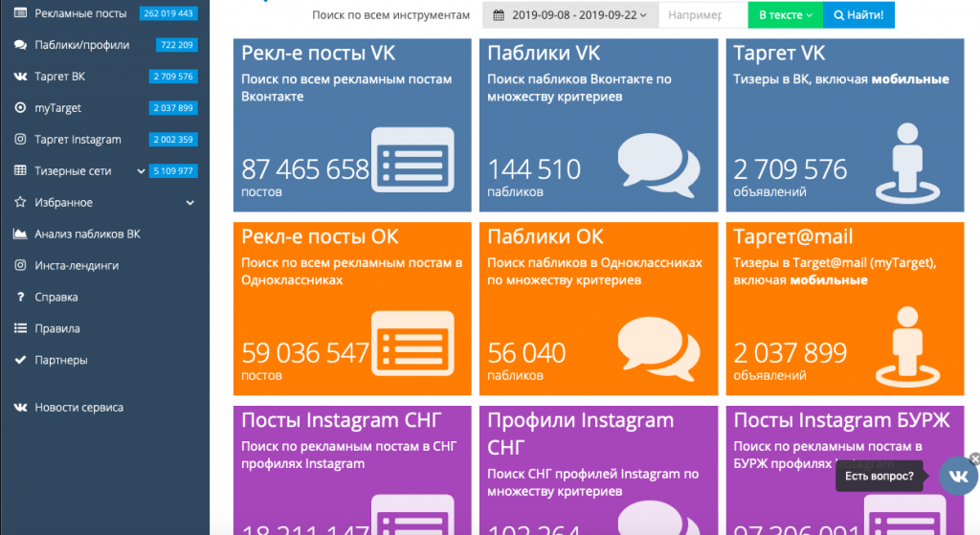Screen dimensions: 980x535
Task: Open the В тексте search mode dropdown
Action: coord(785,15)
